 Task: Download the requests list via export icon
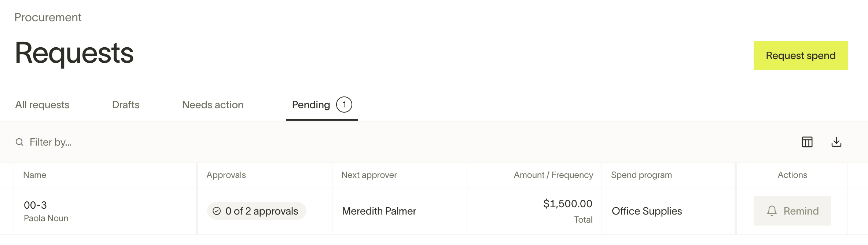point(836,142)
